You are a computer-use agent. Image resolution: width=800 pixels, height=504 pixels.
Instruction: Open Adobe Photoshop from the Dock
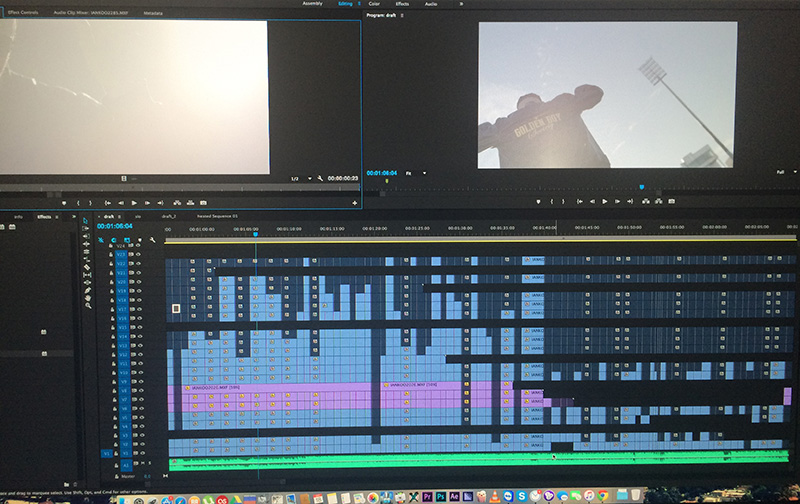tap(441, 496)
